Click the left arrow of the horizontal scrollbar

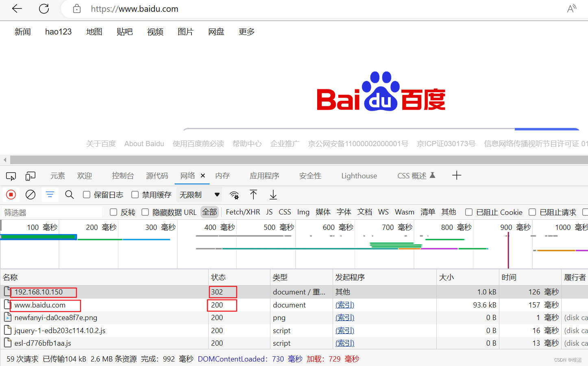tap(5, 160)
